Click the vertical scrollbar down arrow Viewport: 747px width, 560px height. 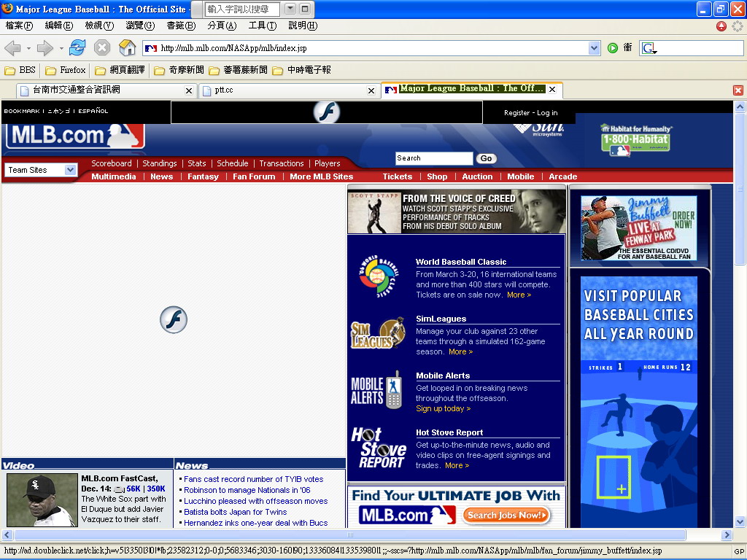tap(740, 521)
